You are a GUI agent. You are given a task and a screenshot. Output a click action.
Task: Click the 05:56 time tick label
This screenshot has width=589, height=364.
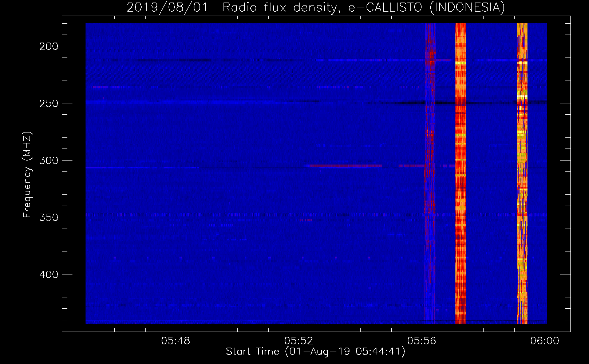[422, 341]
